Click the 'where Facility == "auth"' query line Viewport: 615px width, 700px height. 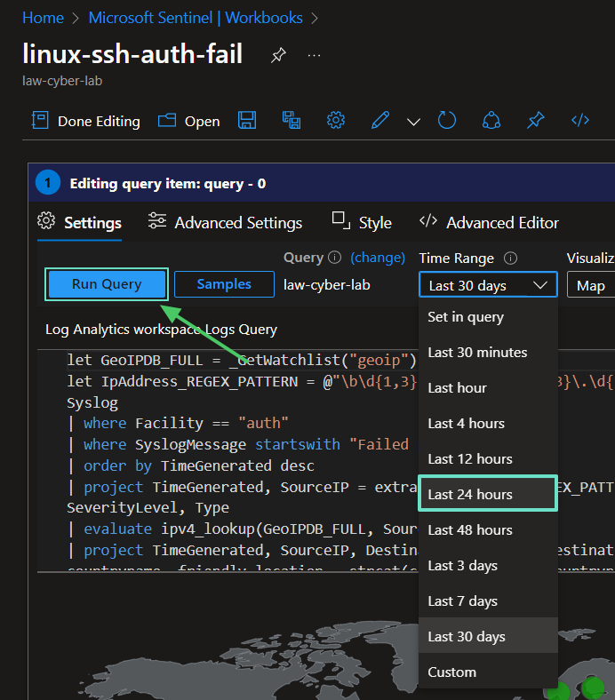point(179,423)
